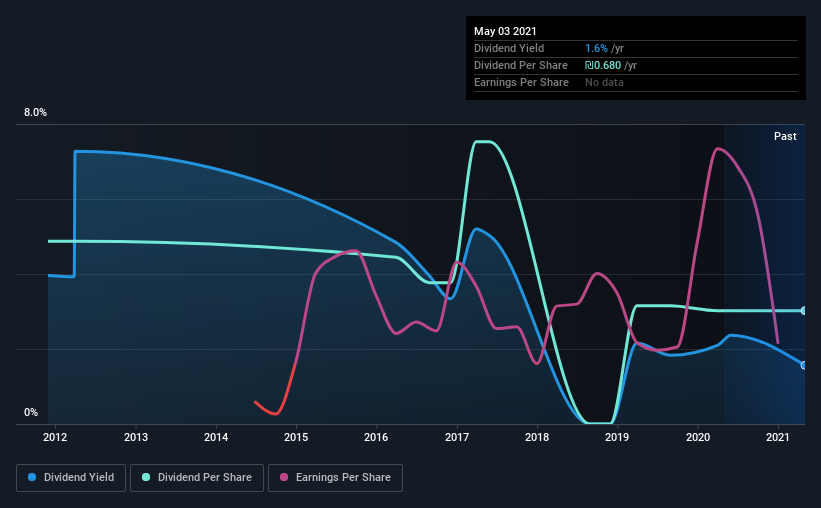Click the Dividend Per Share endpoint marker
Image resolution: width=821 pixels, height=508 pixels.
coord(804,311)
